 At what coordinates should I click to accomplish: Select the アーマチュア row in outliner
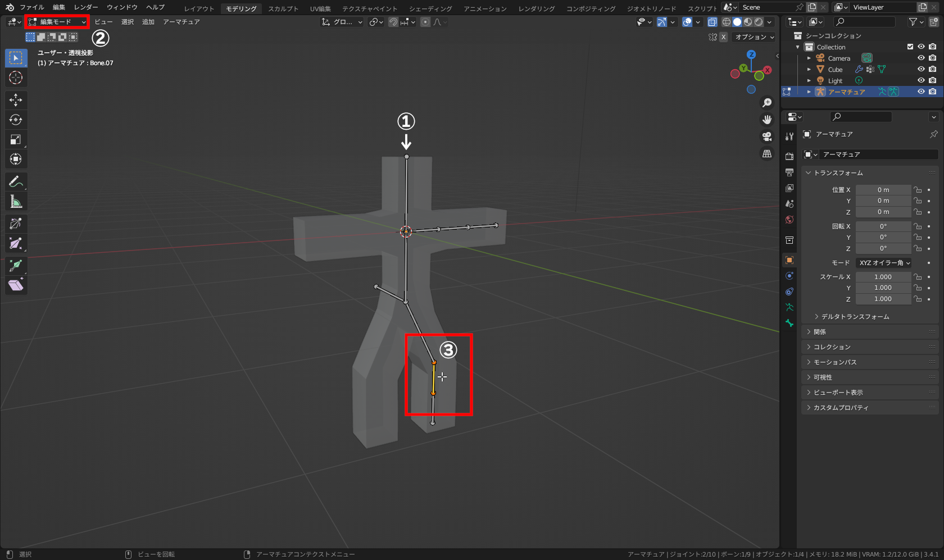[862, 92]
